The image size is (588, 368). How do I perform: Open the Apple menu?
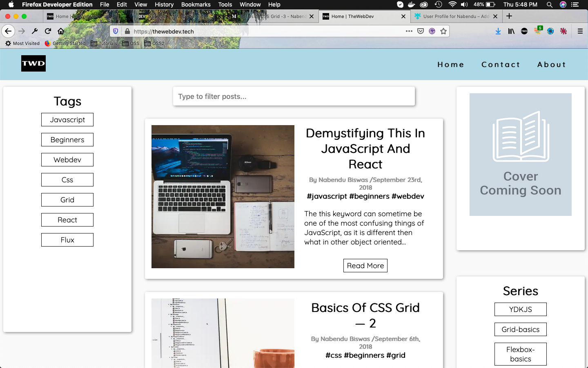11,4
